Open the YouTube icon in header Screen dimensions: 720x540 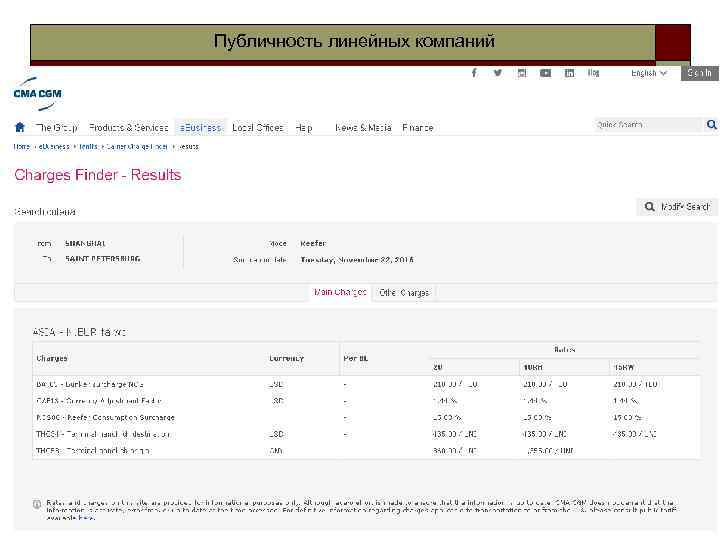coord(546,73)
